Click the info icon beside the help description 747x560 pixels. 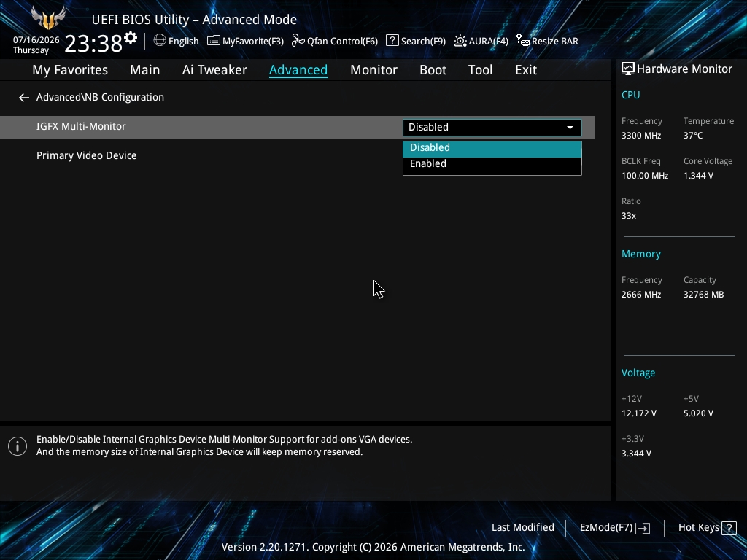[x=18, y=446]
